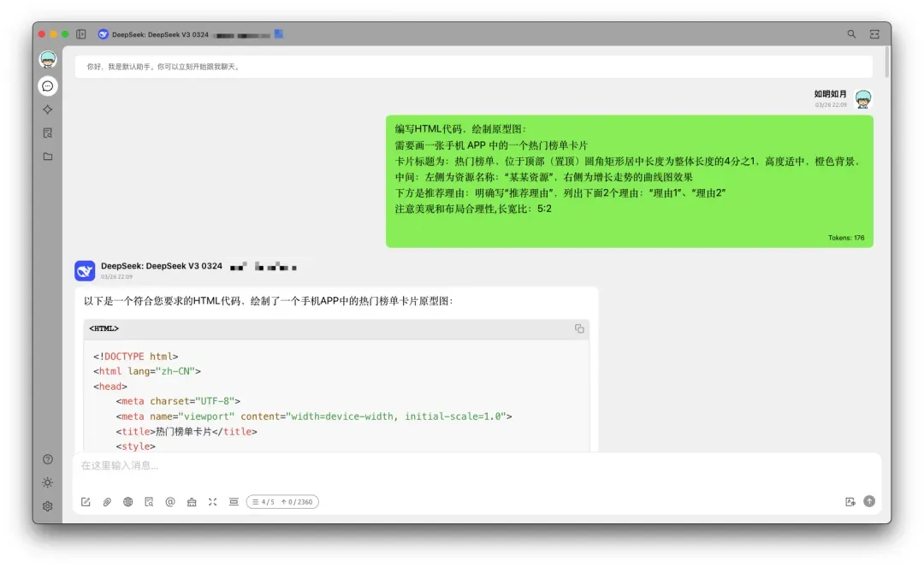Screen dimensions: 924x567
Task: Attach a file using the paperclip icon
Action: pyautogui.click(x=107, y=502)
